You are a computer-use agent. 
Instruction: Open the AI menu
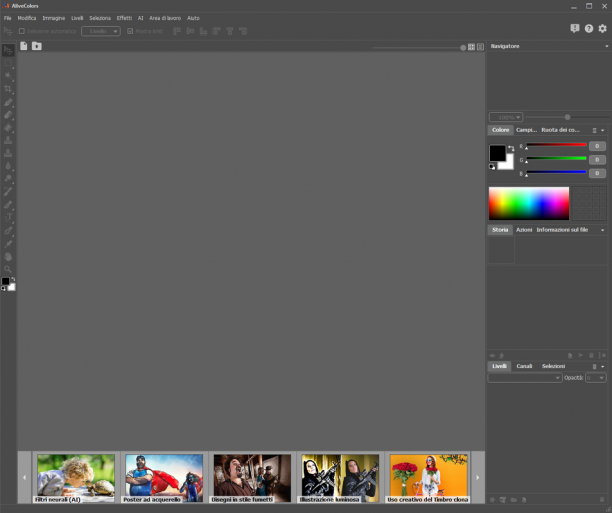click(141, 18)
